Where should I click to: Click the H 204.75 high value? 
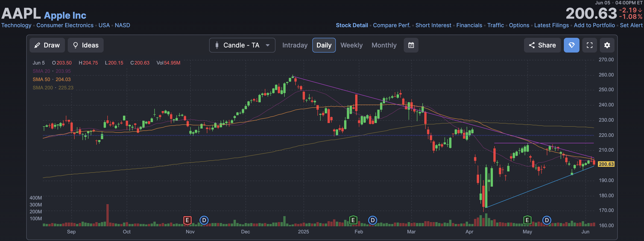[88, 63]
